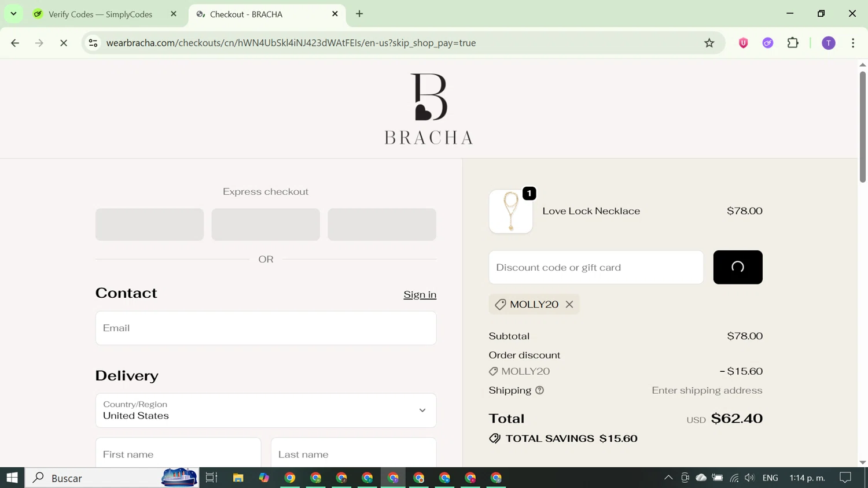Click the shipping help question icon
Screen dimensions: 868x488
pyautogui.click(x=540, y=390)
